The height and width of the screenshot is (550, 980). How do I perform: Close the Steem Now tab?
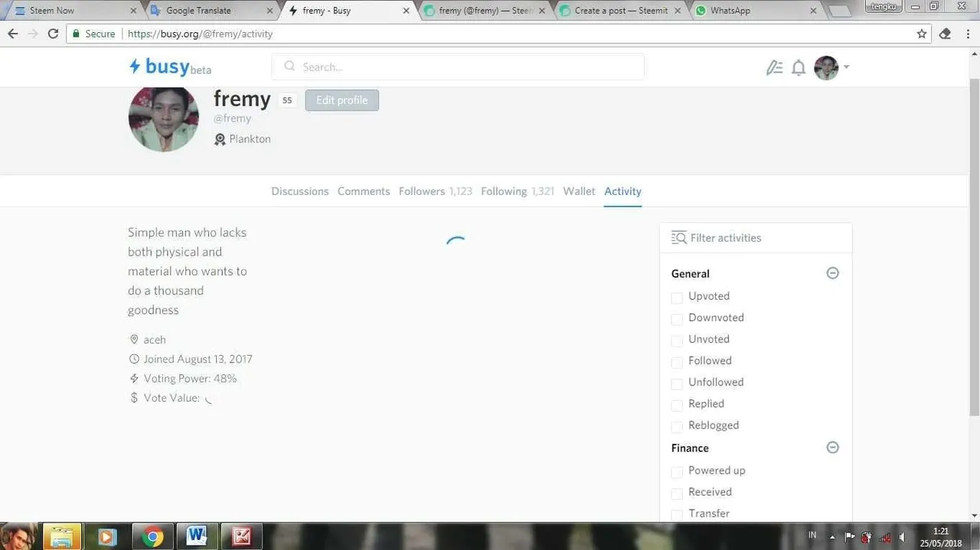point(133,11)
